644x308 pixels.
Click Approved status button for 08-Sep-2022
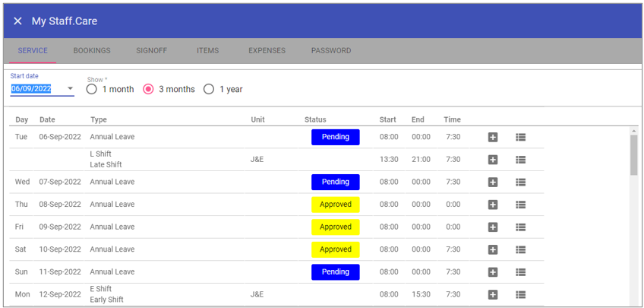336,205
